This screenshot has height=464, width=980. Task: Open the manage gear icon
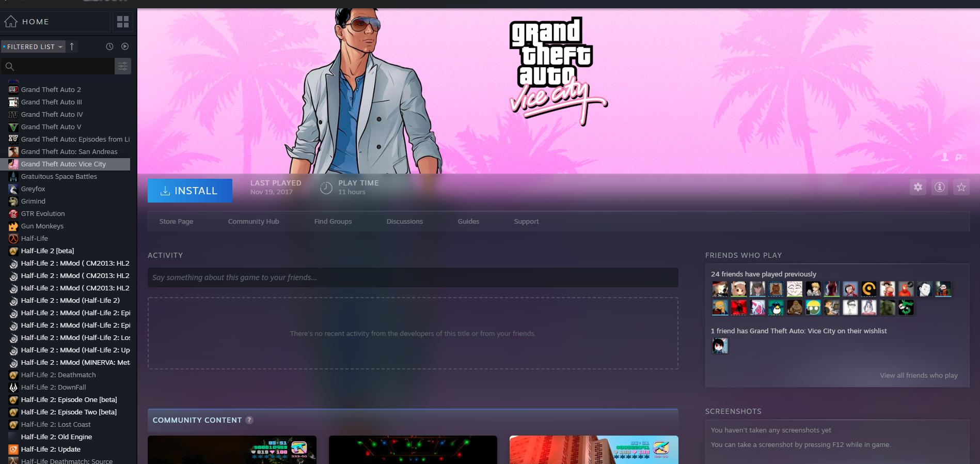[918, 187]
